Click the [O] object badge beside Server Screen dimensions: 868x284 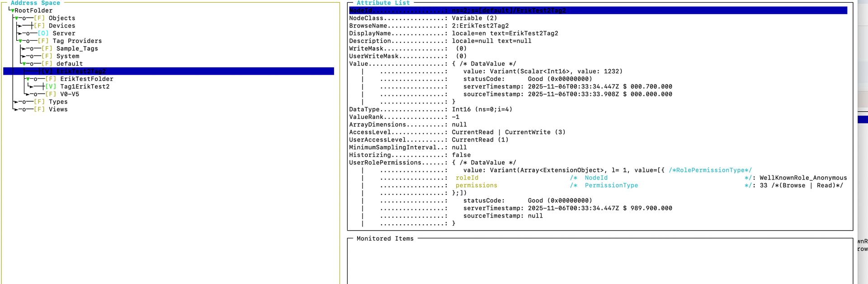click(43, 33)
